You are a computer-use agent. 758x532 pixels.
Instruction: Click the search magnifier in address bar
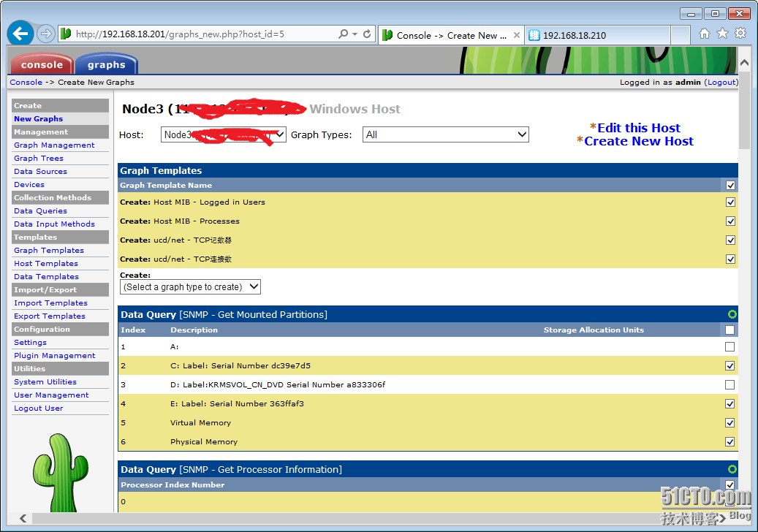point(344,34)
